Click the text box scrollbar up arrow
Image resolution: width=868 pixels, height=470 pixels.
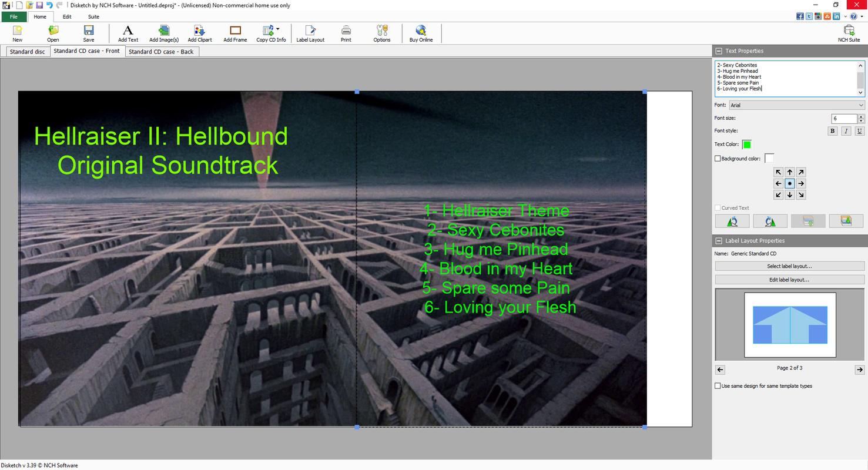(861, 65)
